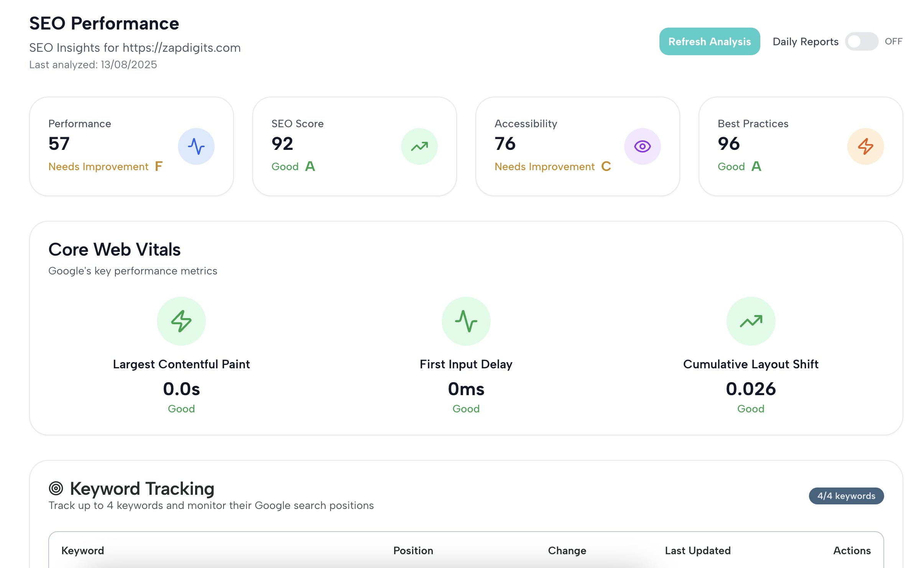Click the Keyword Tracking target icon

click(x=56, y=488)
